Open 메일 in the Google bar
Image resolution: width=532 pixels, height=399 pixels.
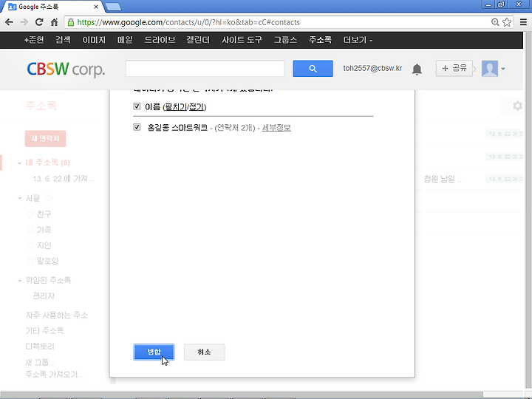tap(125, 40)
